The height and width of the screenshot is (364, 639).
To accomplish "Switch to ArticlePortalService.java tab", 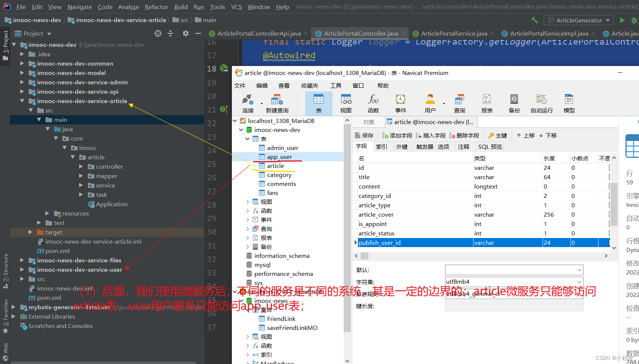I will click(454, 33).
